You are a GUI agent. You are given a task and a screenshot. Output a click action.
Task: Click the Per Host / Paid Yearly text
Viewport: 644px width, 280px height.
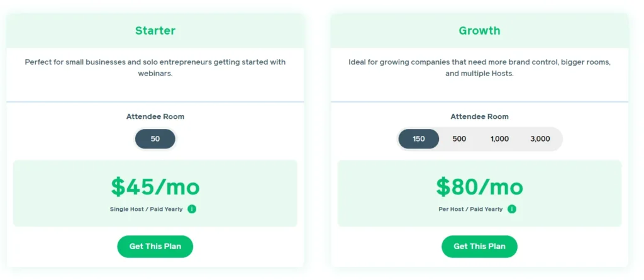470,209
